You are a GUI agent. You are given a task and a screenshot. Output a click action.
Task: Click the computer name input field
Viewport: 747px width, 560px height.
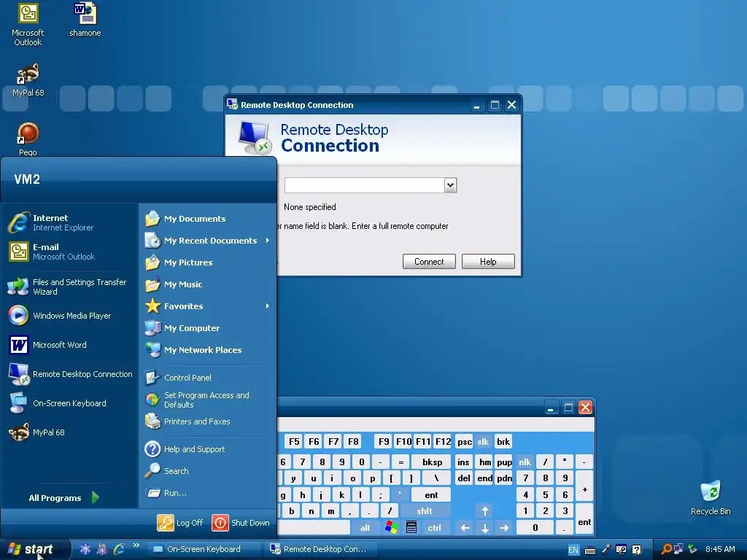pos(365,185)
